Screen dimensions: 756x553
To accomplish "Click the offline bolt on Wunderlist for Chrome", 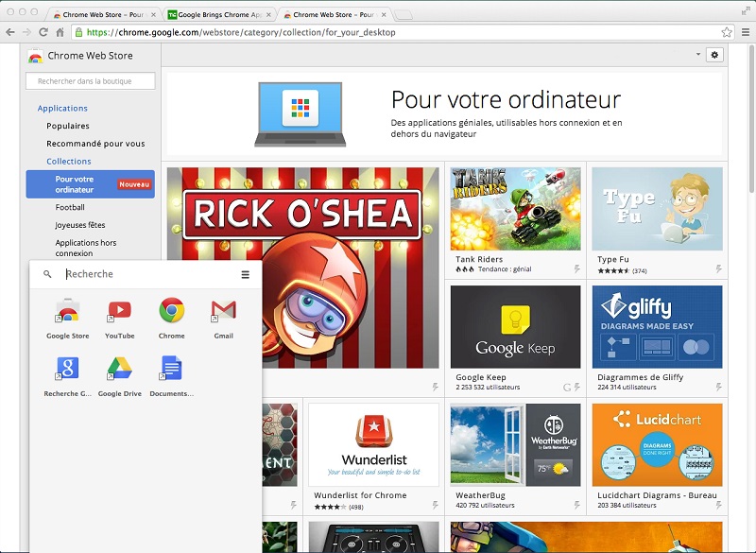I will click(436, 506).
